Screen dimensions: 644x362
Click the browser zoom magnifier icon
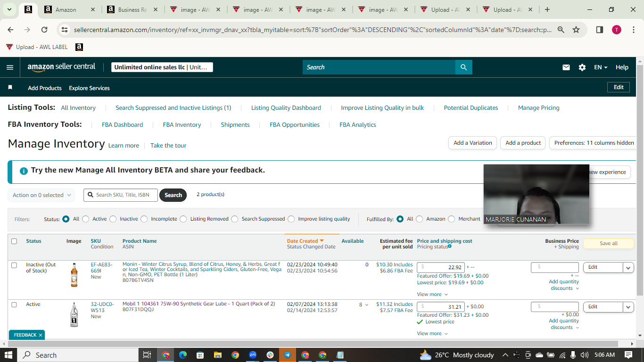coord(561,30)
